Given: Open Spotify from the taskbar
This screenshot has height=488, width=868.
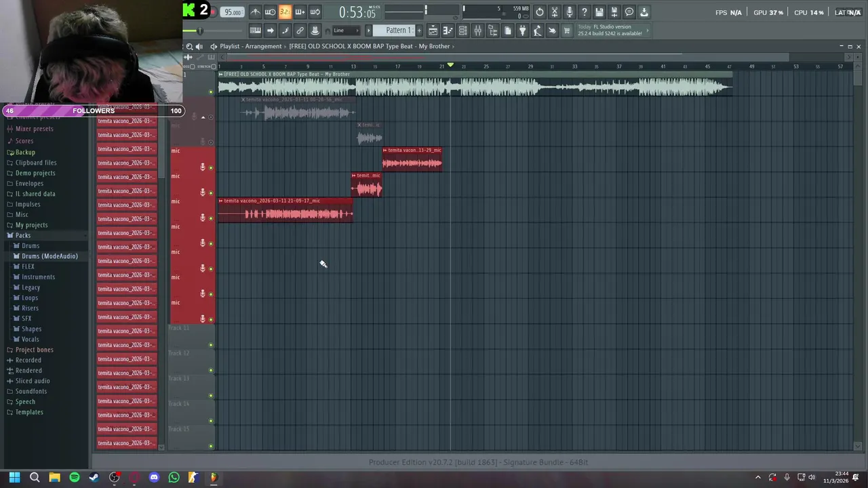Looking at the screenshot, I should pyautogui.click(x=75, y=477).
